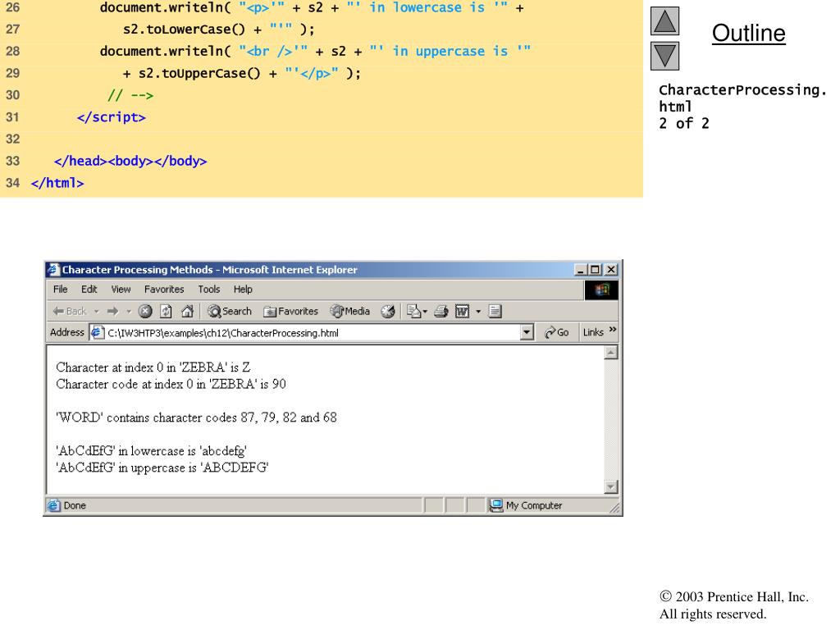Click the Print icon in toolbar
Viewport: 840px width, 630px height.
pos(441,311)
